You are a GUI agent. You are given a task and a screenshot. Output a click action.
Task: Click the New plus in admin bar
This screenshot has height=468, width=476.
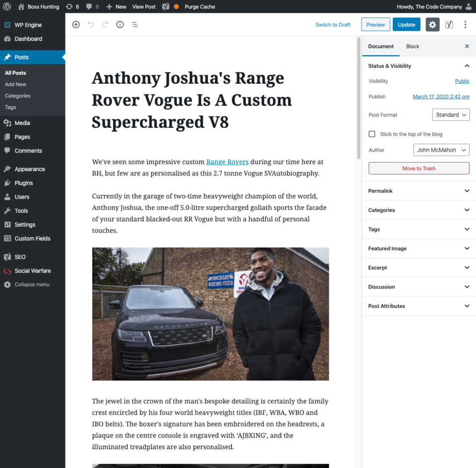tap(109, 6)
